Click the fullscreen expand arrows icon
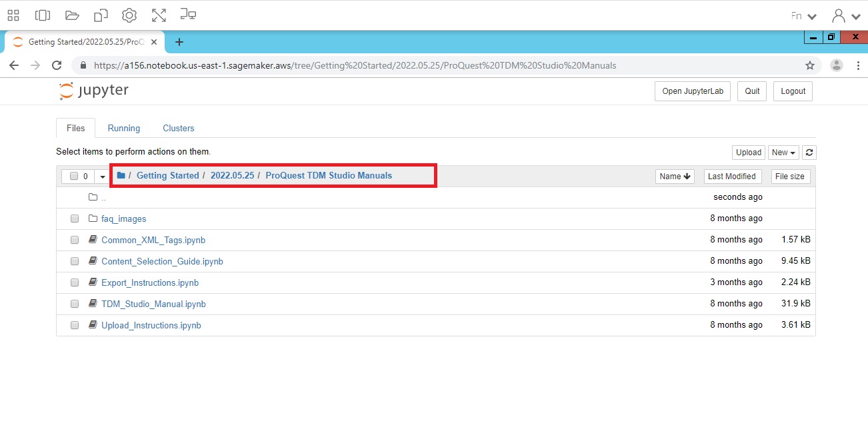 coord(159,15)
